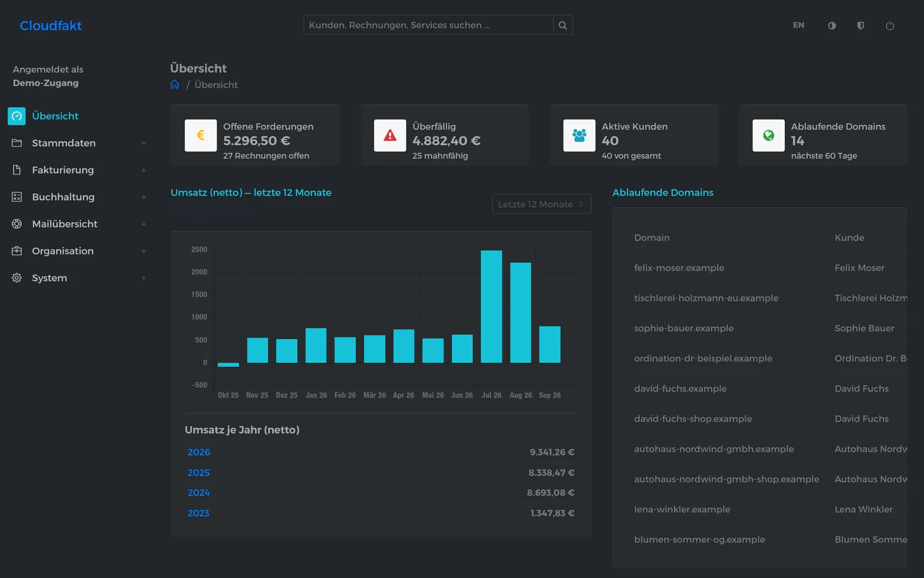Click the power logout icon

coord(890,25)
